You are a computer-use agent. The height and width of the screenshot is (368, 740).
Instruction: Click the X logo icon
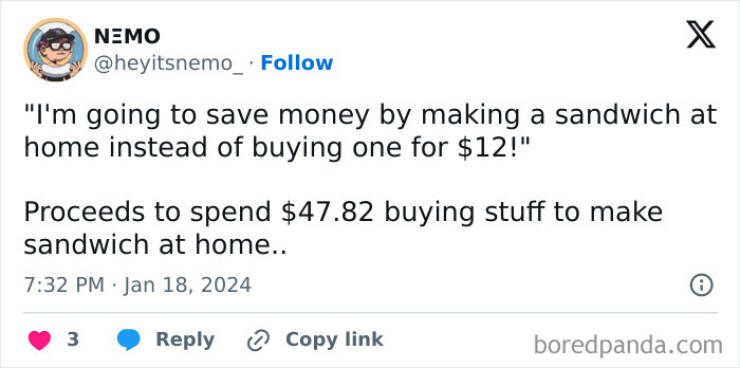701,34
